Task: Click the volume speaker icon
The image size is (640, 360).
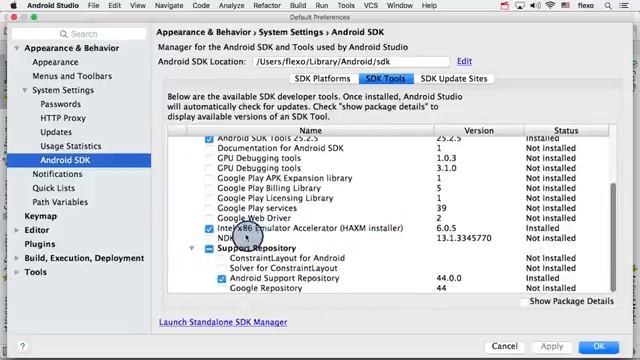Action: click(x=535, y=5)
